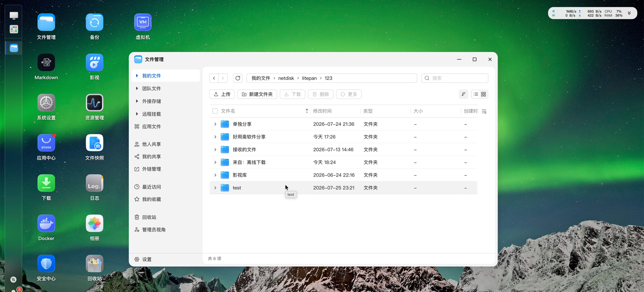644x292 pixels.
Task: Go back to the previous folder
Action: click(x=214, y=78)
